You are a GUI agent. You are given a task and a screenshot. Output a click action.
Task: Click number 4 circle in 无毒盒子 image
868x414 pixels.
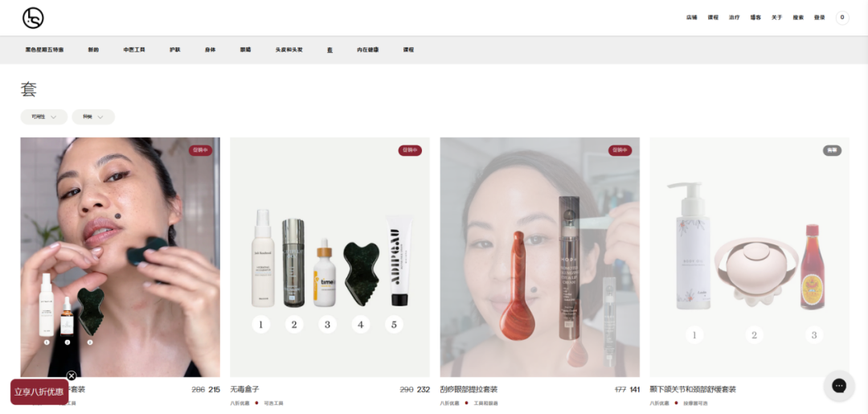click(x=360, y=324)
